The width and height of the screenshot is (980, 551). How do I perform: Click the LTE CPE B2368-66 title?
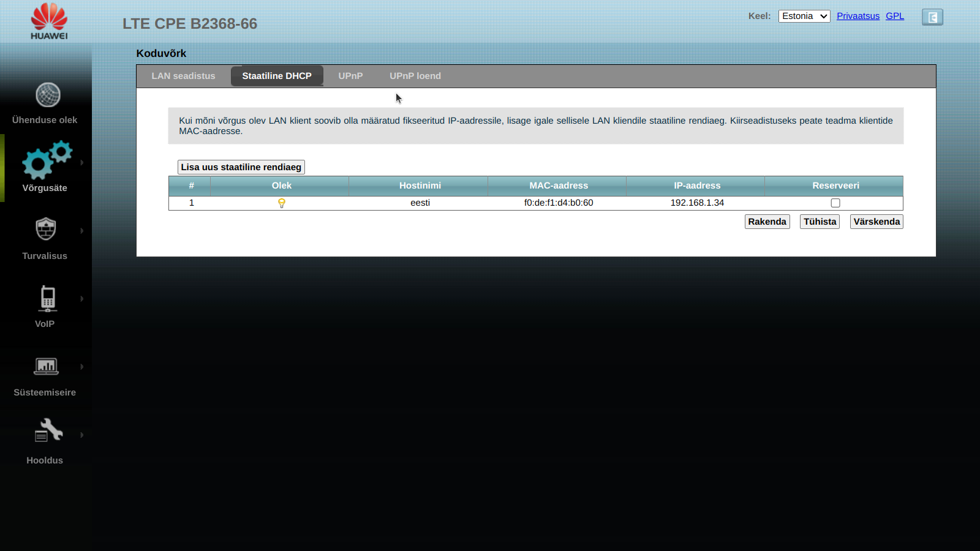[190, 24]
